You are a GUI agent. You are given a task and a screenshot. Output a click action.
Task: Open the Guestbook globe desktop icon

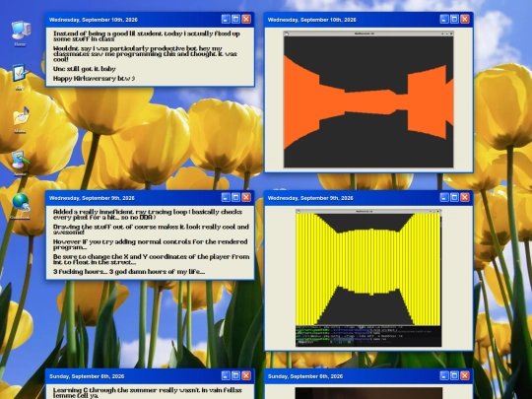click(x=21, y=206)
